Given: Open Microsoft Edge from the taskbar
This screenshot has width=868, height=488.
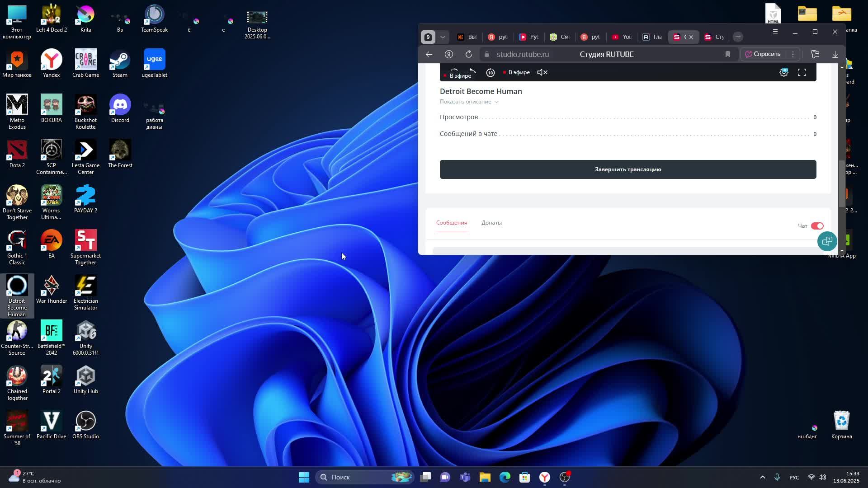Looking at the screenshot, I should (505, 477).
